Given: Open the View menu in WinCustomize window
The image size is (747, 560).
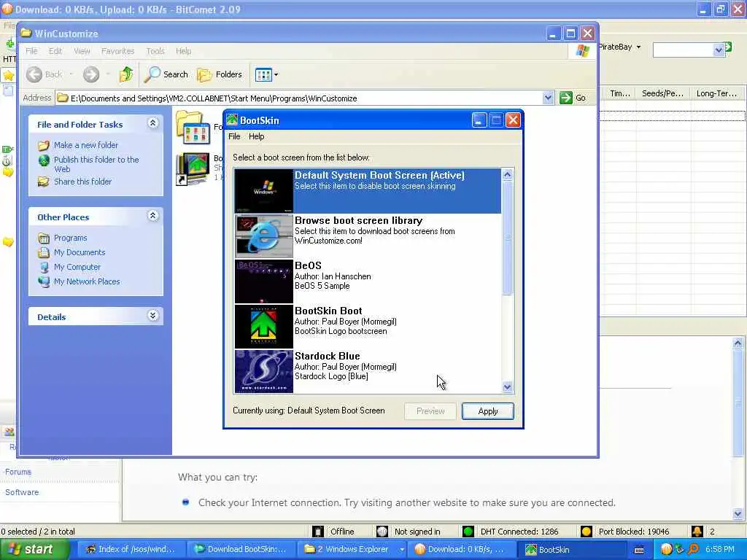Looking at the screenshot, I should pos(82,51).
